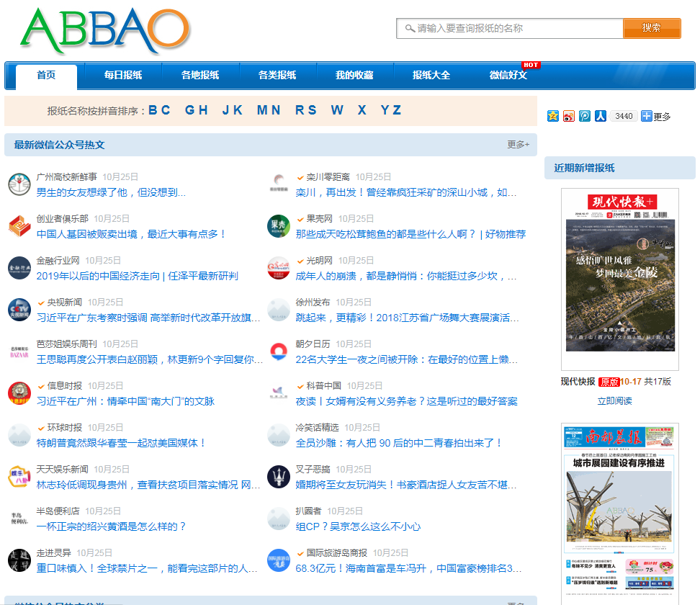Open 叉子恶搞 trident avatar
700x605 pixels.
point(279,476)
